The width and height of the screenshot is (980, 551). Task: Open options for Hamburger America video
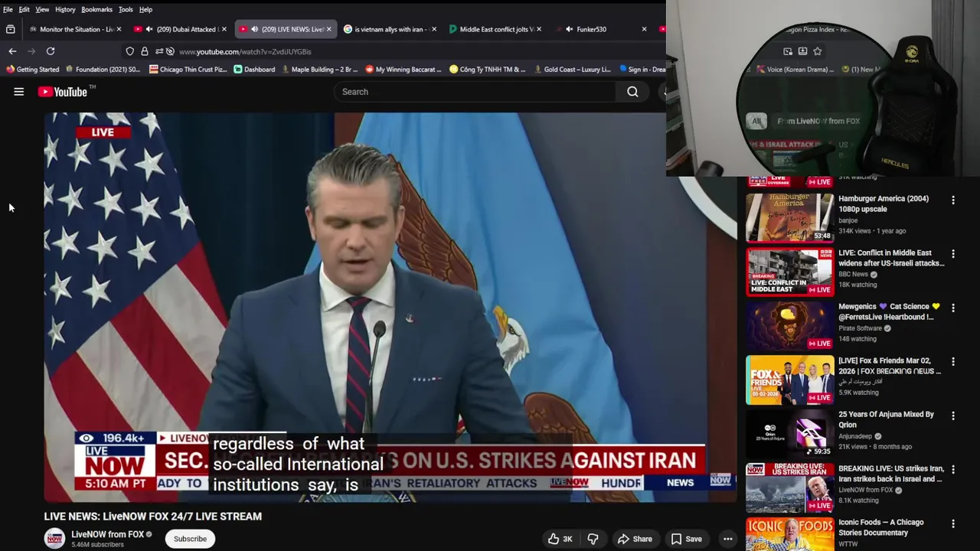[x=953, y=200]
